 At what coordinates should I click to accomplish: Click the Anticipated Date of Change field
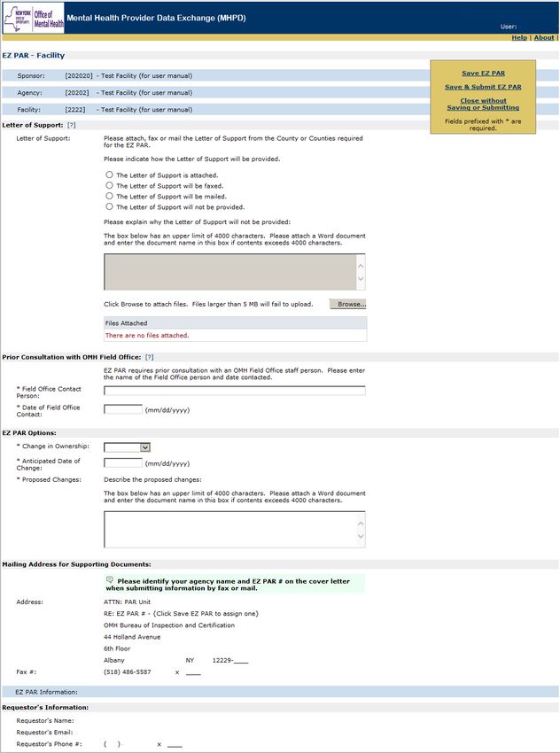tap(123, 463)
